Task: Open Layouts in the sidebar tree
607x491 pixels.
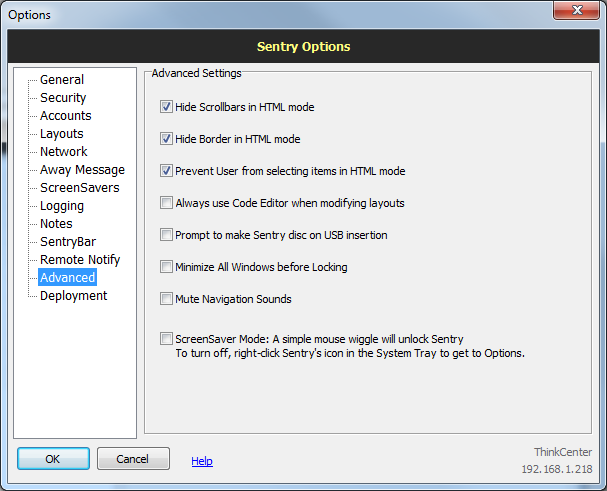Action: 62,134
